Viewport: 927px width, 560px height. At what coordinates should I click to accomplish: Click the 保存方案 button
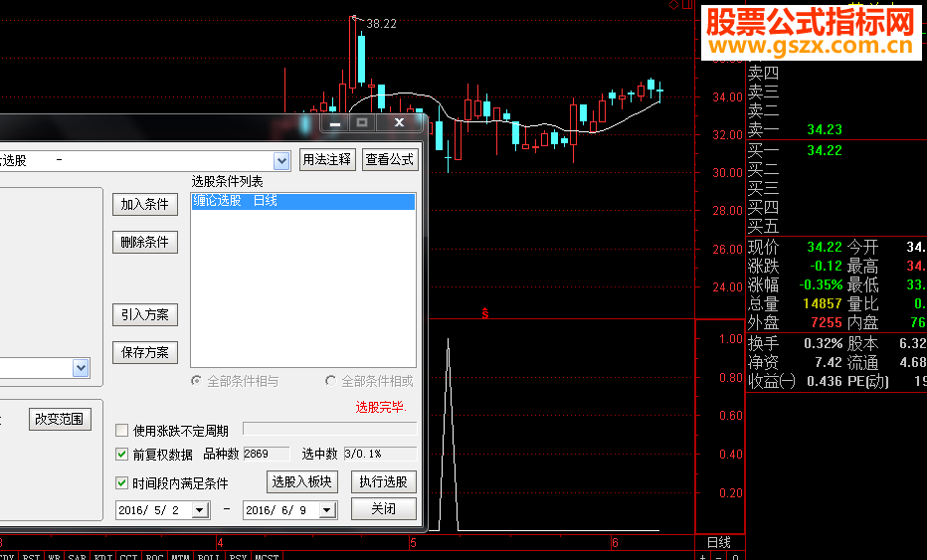click(145, 352)
